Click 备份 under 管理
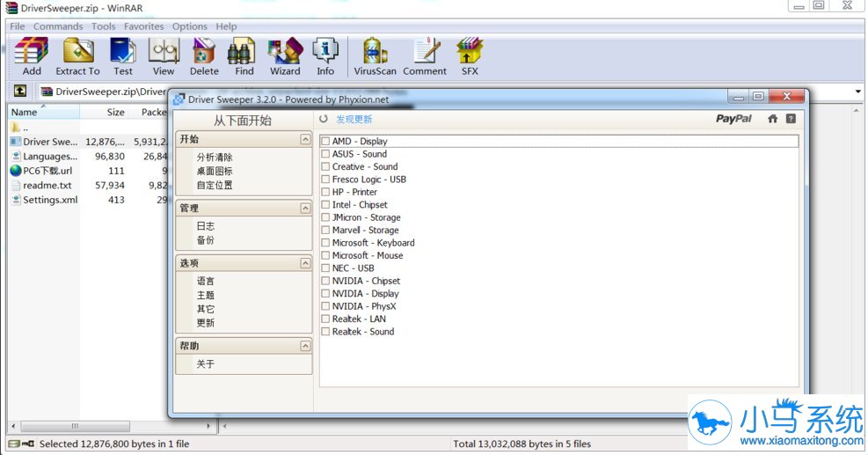Screen dimensions: 868x455 pyautogui.click(x=206, y=240)
